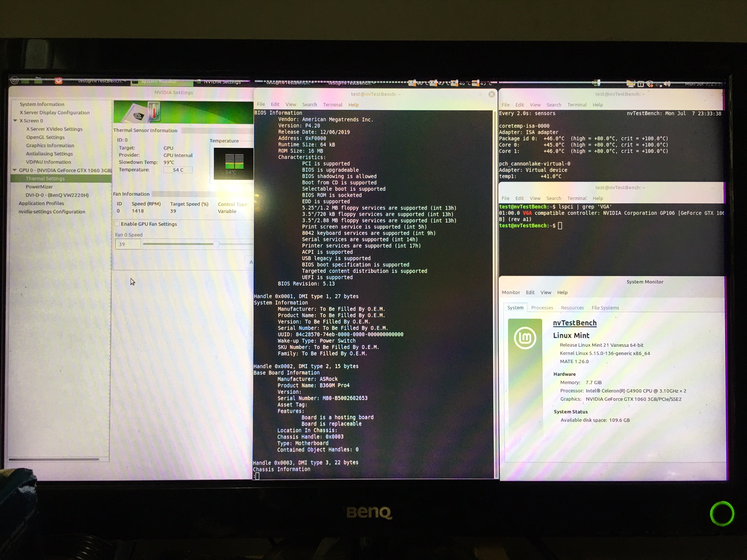
Task: Open Application Profiles page
Action: click(41, 203)
